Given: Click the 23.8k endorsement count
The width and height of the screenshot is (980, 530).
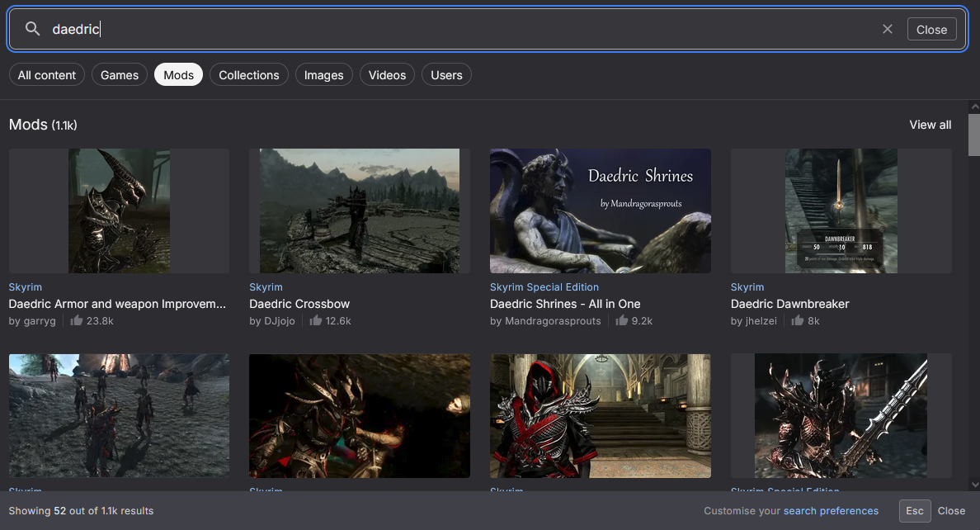Looking at the screenshot, I should tap(100, 321).
